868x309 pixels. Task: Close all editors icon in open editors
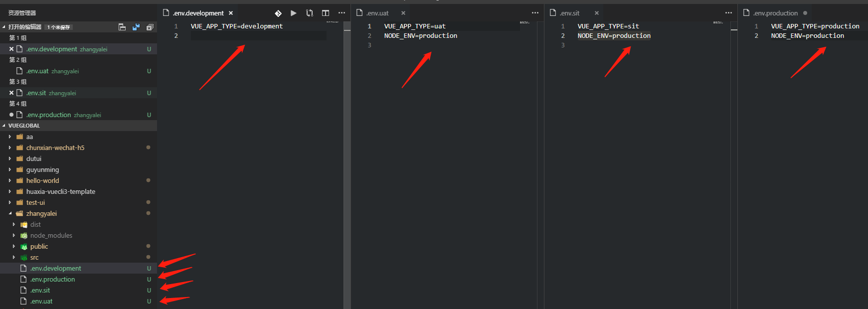point(150,27)
